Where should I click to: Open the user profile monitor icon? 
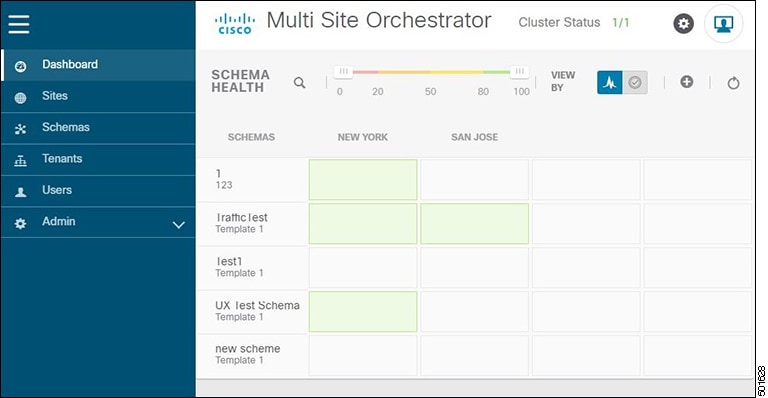[723, 23]
